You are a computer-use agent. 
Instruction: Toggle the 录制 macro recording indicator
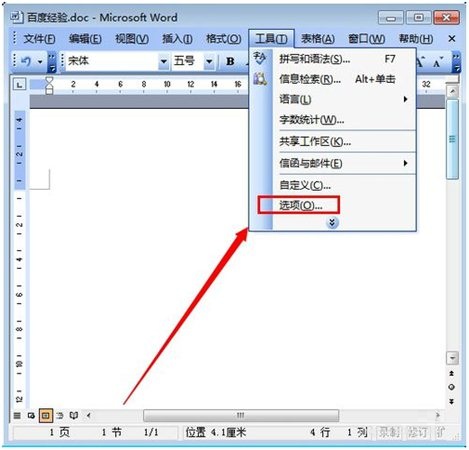[389, 432]
